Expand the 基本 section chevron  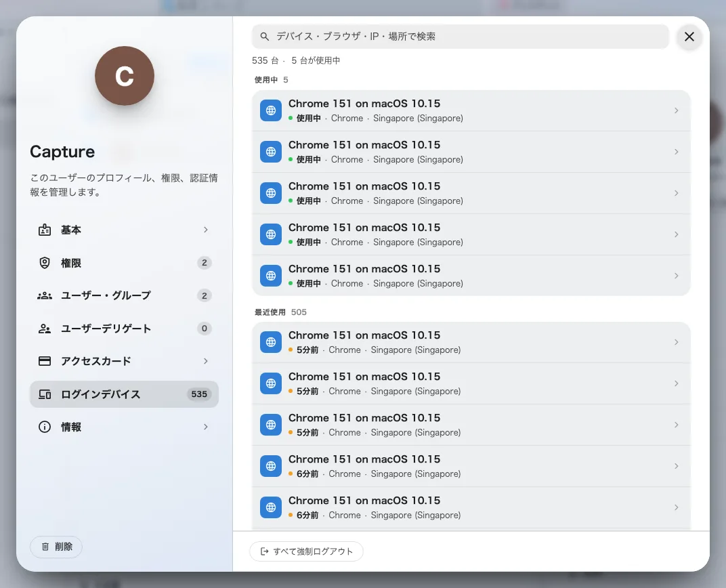[x=206, y=230]
